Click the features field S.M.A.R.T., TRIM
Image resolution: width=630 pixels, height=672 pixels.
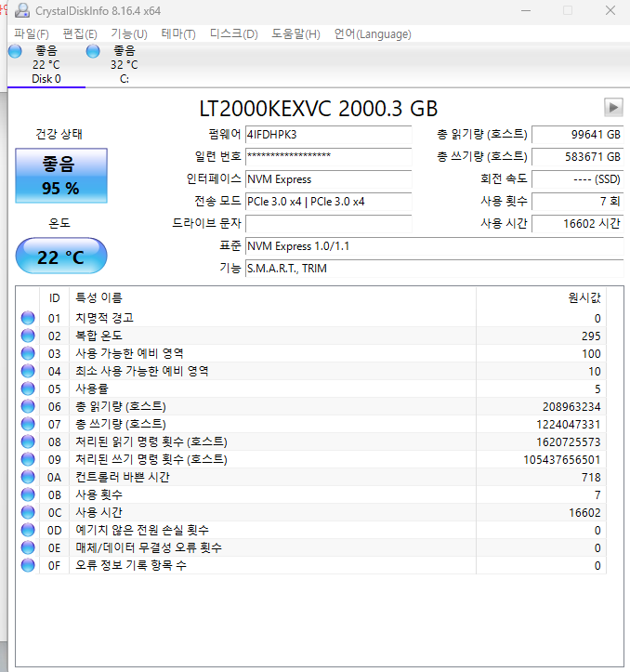click(x=434, y=269)
